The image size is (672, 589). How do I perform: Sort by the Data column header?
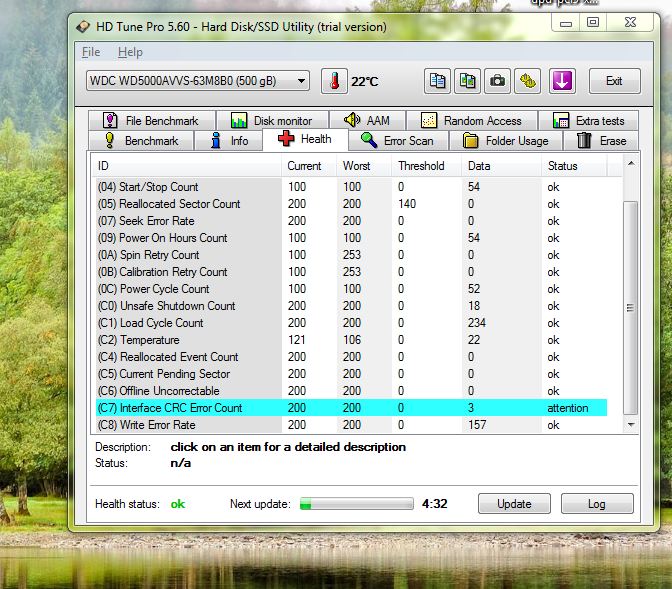pos(501,166)
